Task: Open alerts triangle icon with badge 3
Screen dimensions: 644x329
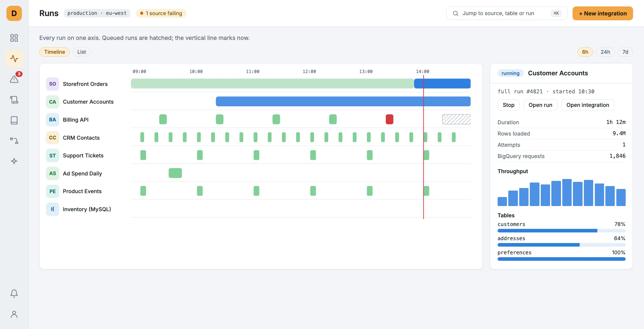Action: [x=14, y=79]
